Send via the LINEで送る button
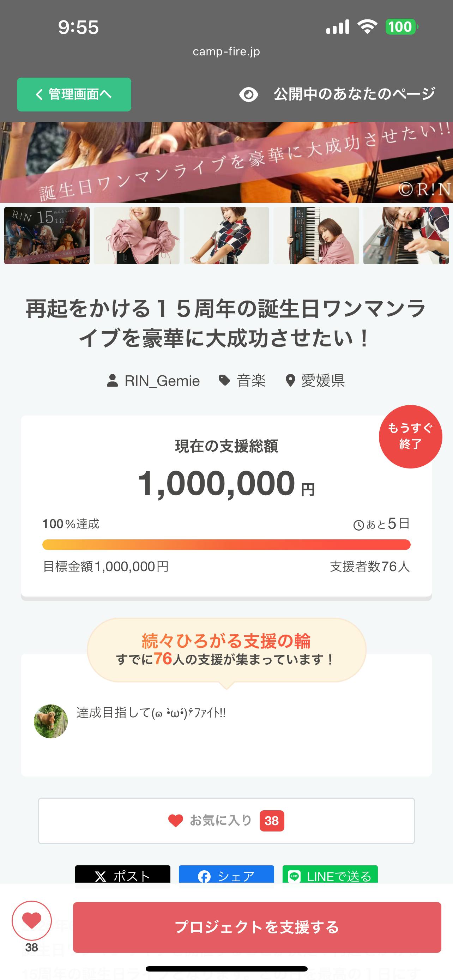Image resolution: width=453 pixels, height=980 pixels. pyautogui.click(x=330, y=876)
